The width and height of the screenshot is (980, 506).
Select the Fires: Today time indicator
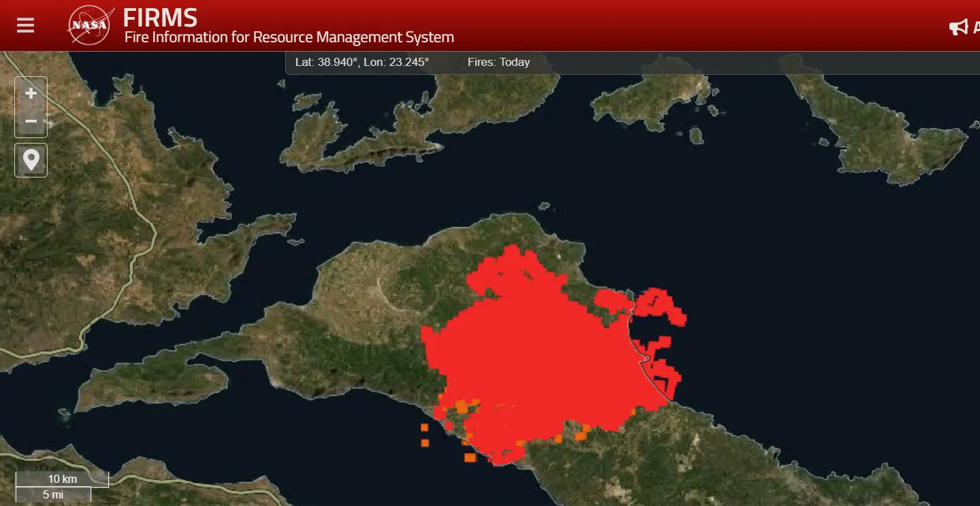(x=498, y=63)
